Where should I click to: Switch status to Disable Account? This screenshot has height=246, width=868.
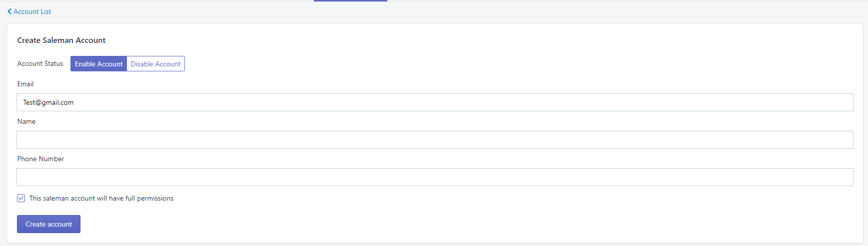(x=155, y=64)
